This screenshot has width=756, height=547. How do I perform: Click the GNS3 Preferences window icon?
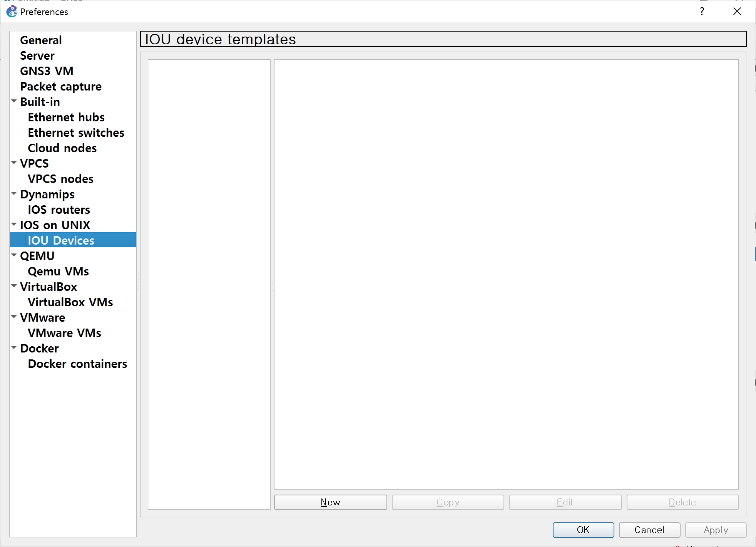click(x=12, y=12)
